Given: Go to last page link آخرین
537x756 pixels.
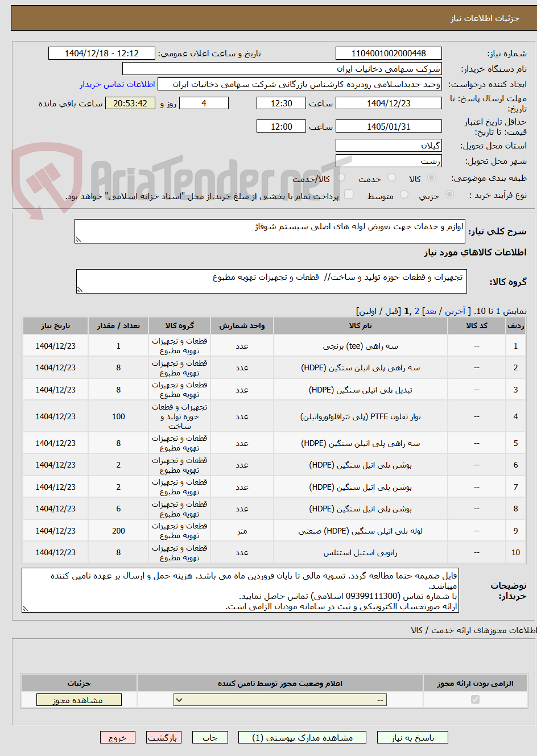Looking at the screenshot, I should coord(455,311).
